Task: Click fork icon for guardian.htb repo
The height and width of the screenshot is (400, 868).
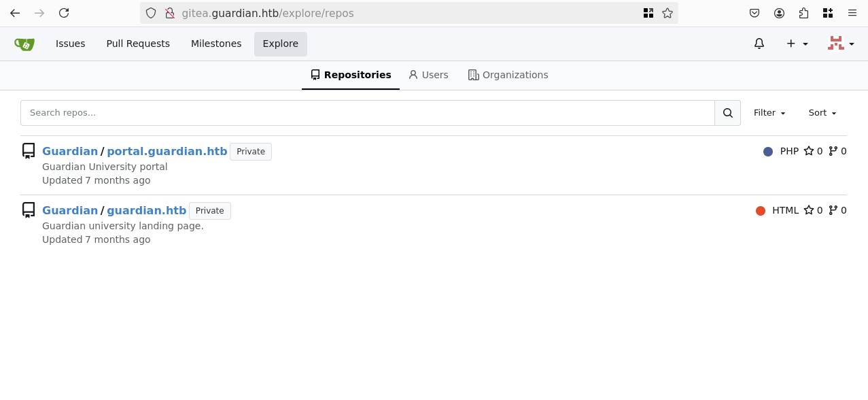Action: click(833, 210)
